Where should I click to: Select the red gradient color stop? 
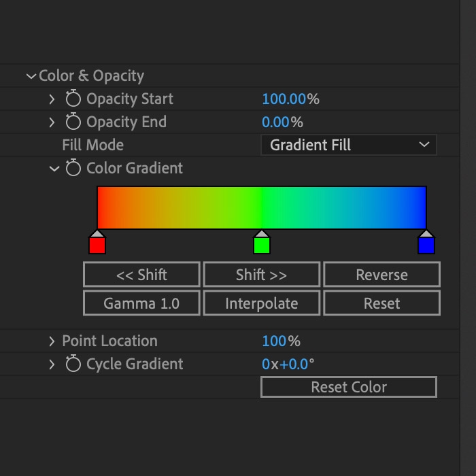(x=97, y=242)
